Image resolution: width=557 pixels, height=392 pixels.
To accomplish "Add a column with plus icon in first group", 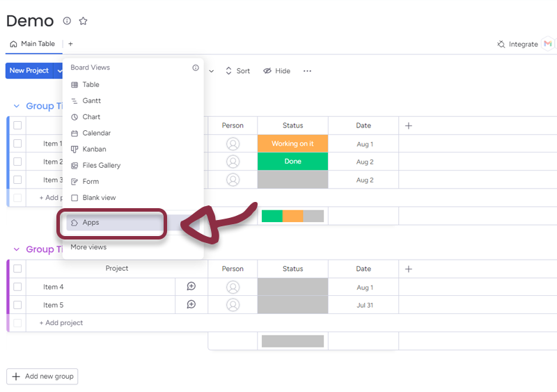I will coord(409,126).
